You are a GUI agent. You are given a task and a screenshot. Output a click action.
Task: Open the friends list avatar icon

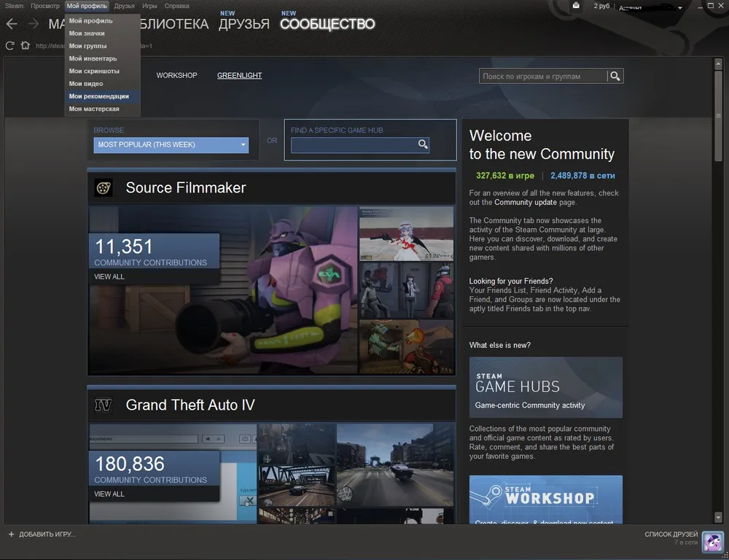[x=712, y=542]
